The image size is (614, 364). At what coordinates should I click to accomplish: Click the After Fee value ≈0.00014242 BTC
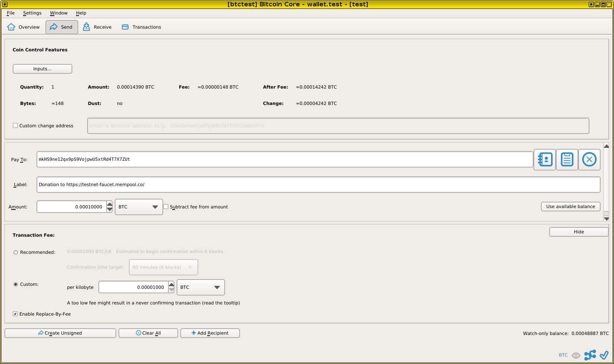[316, 87]
